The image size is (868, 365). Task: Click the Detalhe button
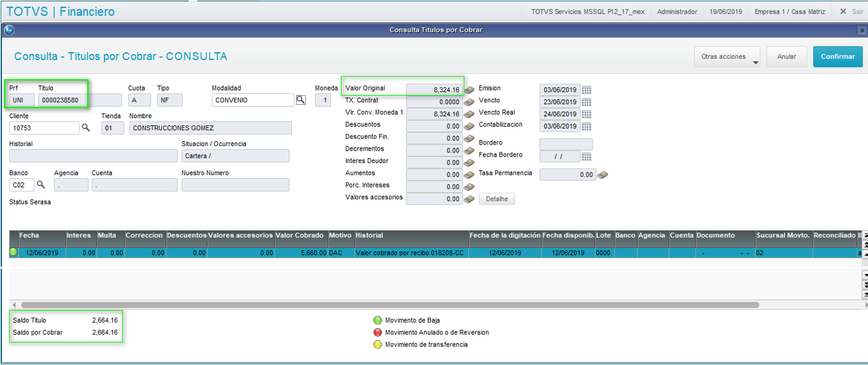[x=497, y=199]
